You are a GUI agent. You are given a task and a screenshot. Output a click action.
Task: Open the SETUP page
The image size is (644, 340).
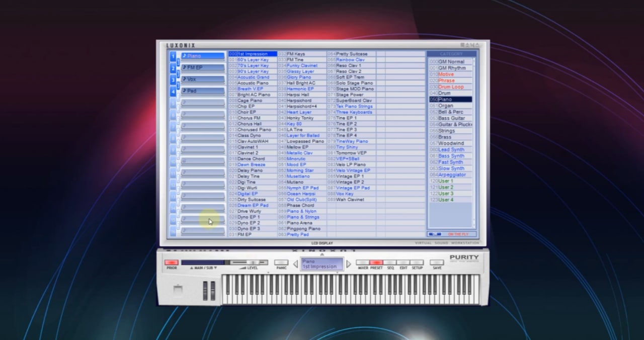(417, 263)
